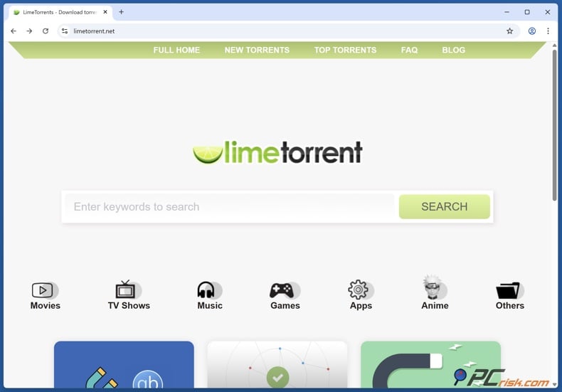
Task: Open TOP TORRENTS menu item
Action: pyautogui.click(x=345, y=51)
